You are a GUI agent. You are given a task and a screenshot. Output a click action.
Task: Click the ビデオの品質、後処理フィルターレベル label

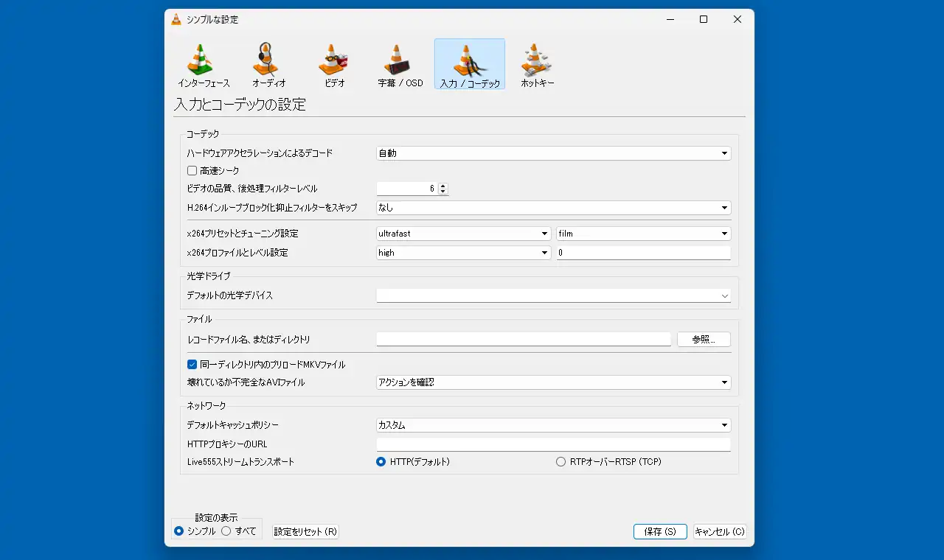click(252, 189)
